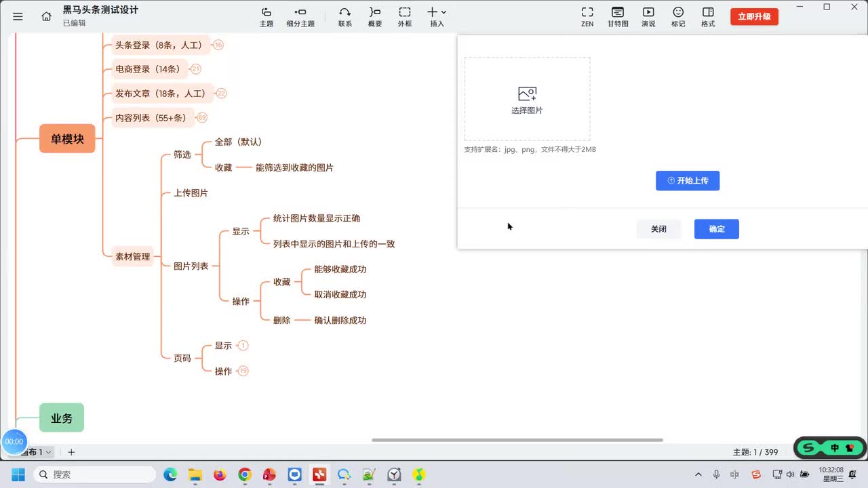Open the hamburger main menu

(18, 16)
